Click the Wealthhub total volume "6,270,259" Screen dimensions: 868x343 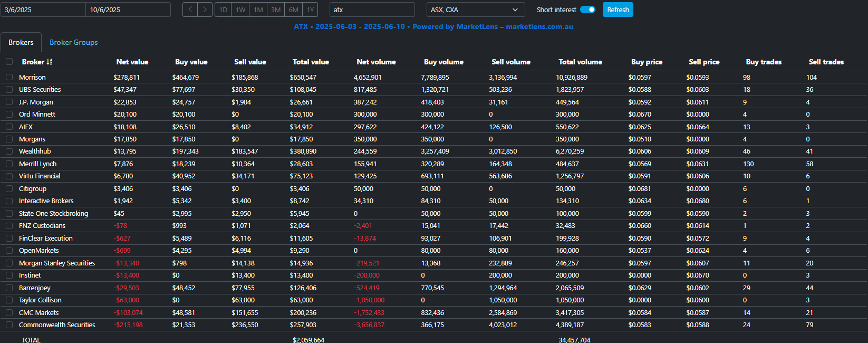tap(570, 151)
